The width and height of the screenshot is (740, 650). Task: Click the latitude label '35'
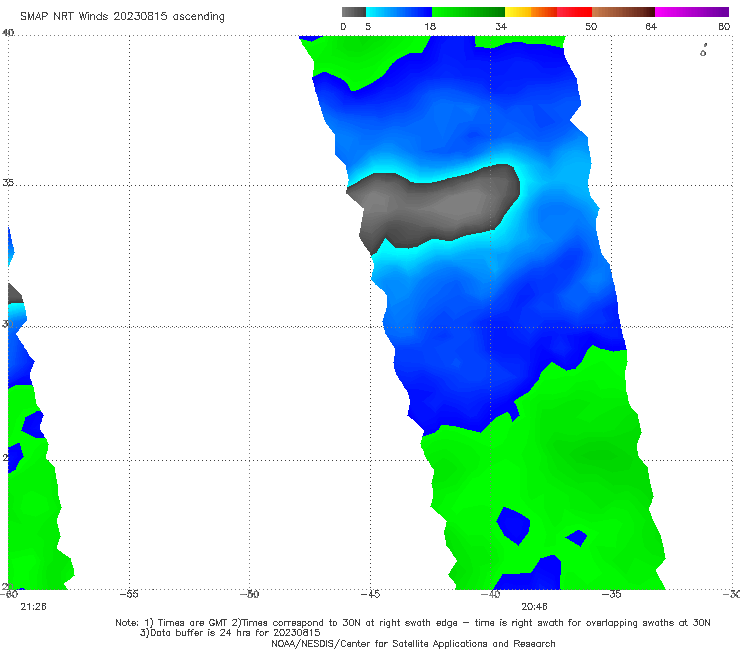click(8, 182)
